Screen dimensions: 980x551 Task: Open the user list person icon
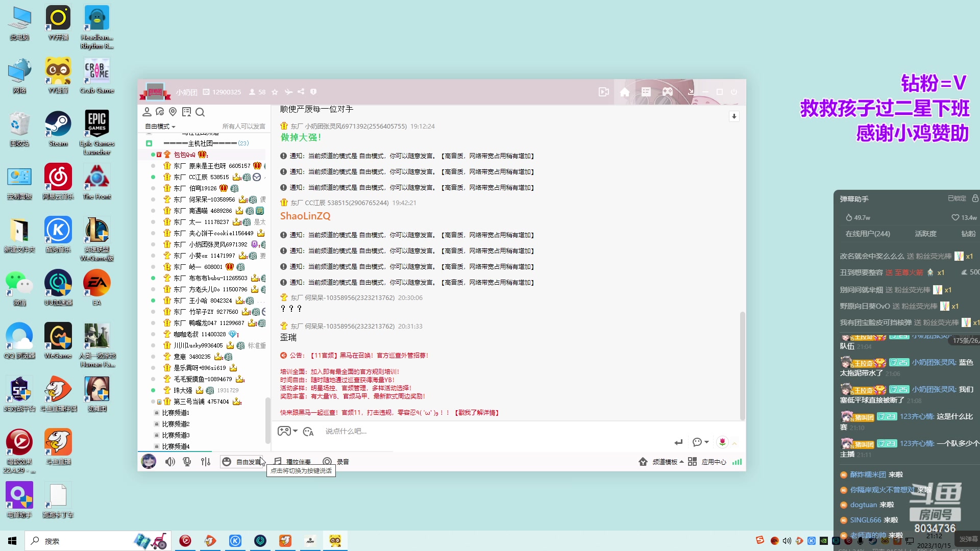click(x=146, y=112)
